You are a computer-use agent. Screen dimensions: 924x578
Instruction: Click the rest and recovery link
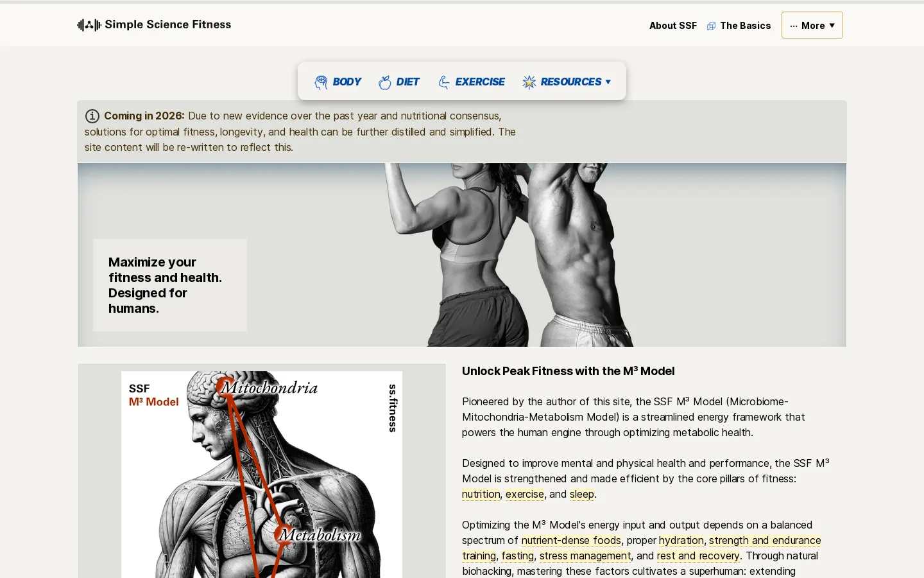pos(698,556)
